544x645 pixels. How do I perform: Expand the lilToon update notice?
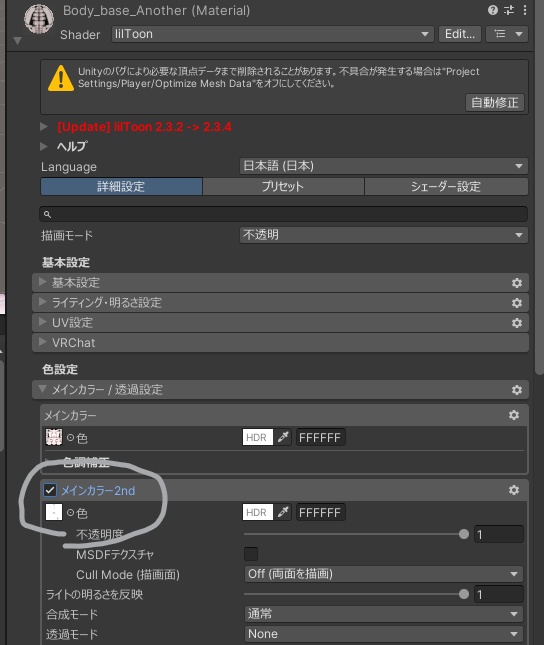coord(44,126)
